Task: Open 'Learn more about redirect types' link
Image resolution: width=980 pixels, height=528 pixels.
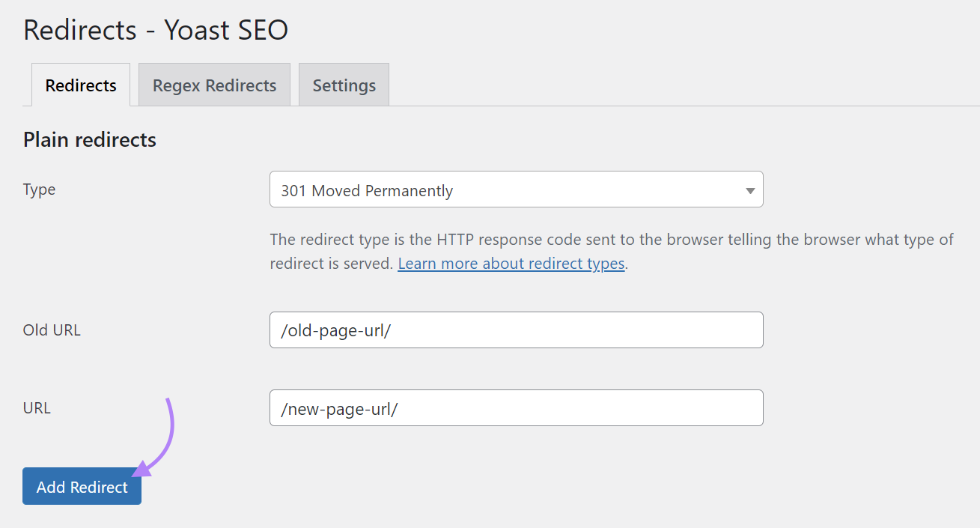Action: click(511, 264)
